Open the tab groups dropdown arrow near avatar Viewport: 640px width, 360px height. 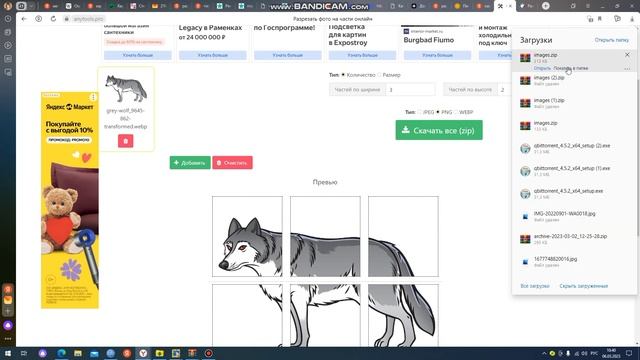click(31, 6)
